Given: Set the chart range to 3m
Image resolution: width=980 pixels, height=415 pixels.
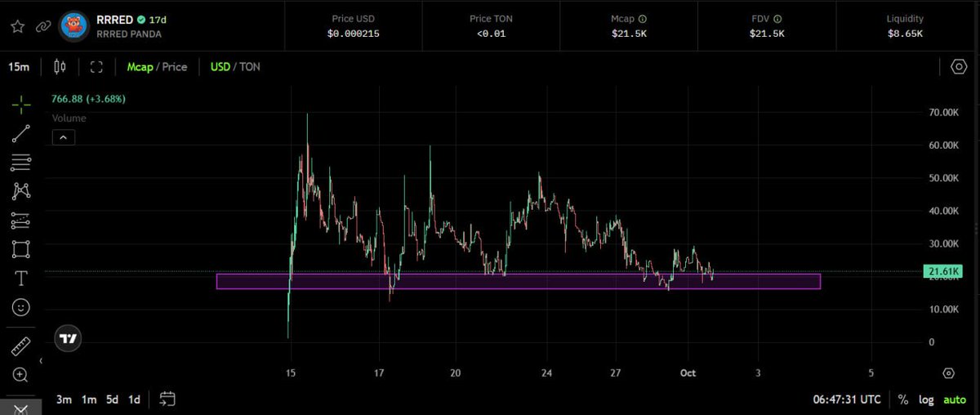Looking at the screenshot, I should tap(64, 399).
